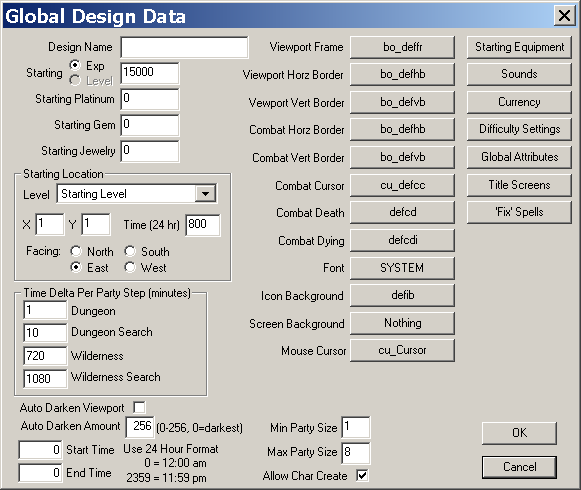Expand the Starting Level dropdown

(x=205, y=193)
